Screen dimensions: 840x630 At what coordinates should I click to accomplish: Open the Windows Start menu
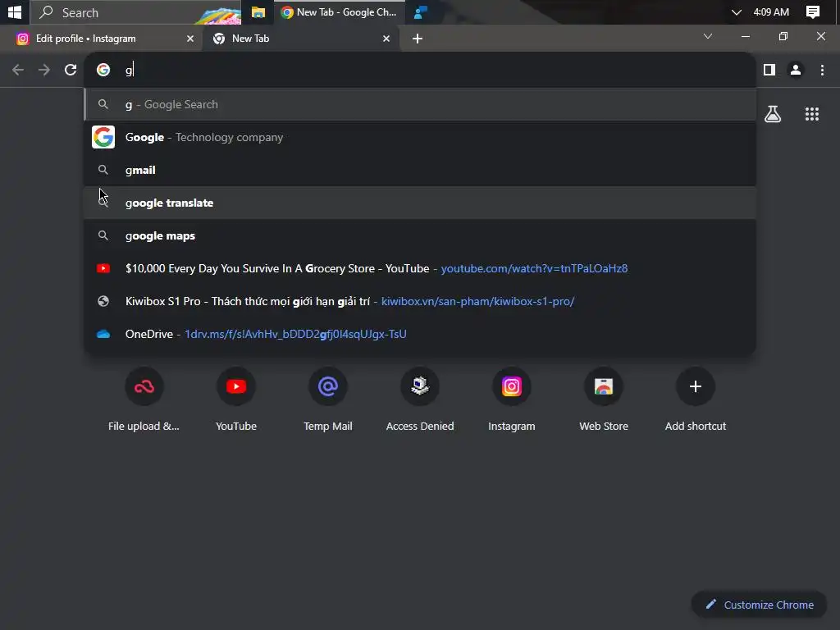(x=15, y=11)
